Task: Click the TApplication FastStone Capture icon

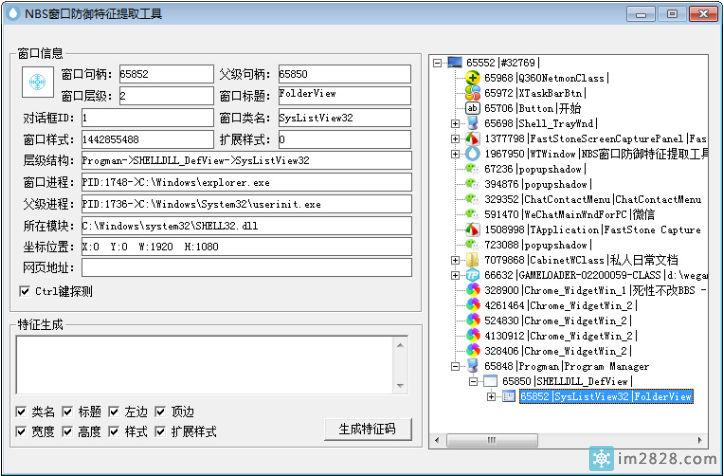Action: pyautogui.click(x=473, y=229)
